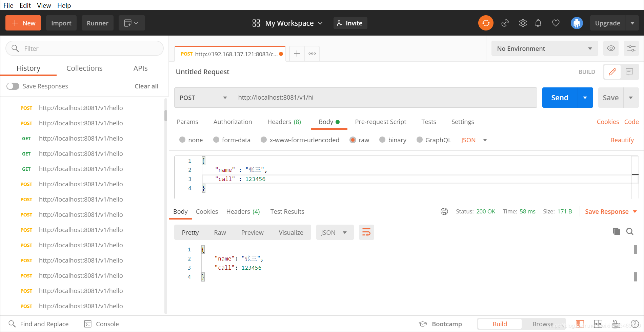Viewport: 644px width, 332px height.
Task: Click the request URL input field
Action: (x=385, y=98)
